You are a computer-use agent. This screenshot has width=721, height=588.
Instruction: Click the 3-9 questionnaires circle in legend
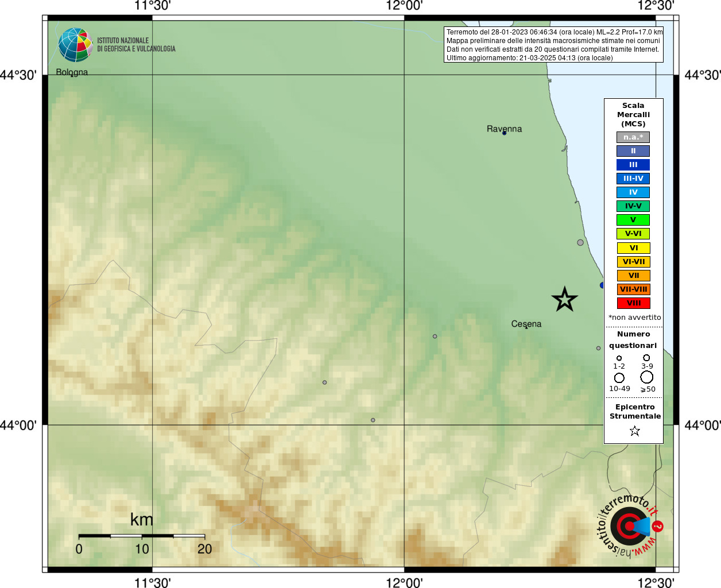tap(646, 358)
